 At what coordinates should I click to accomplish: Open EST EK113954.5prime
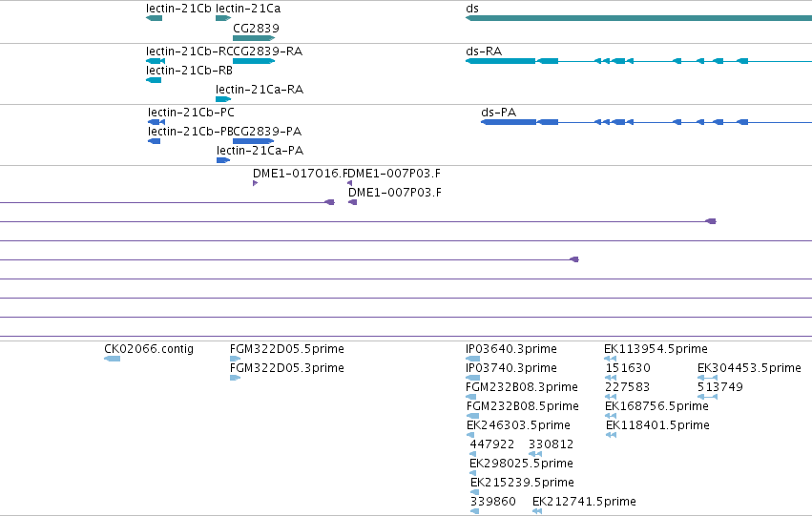[x=610, y=359]
